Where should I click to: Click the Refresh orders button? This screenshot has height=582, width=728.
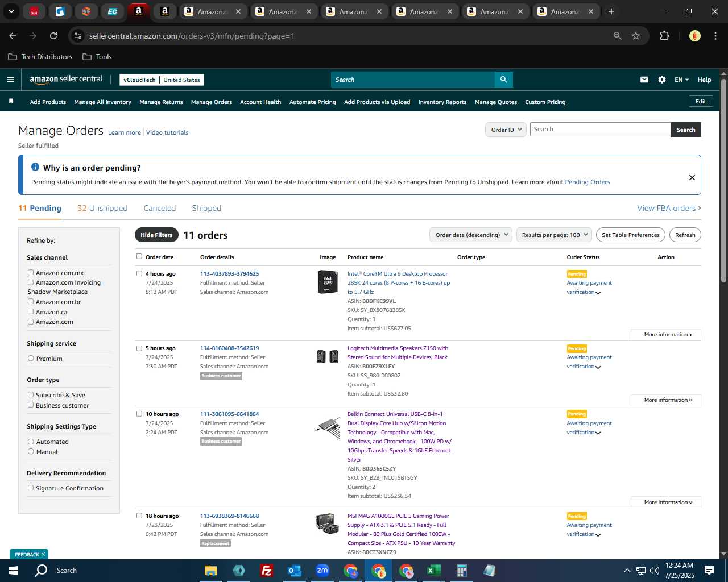[x=685, y=235]
